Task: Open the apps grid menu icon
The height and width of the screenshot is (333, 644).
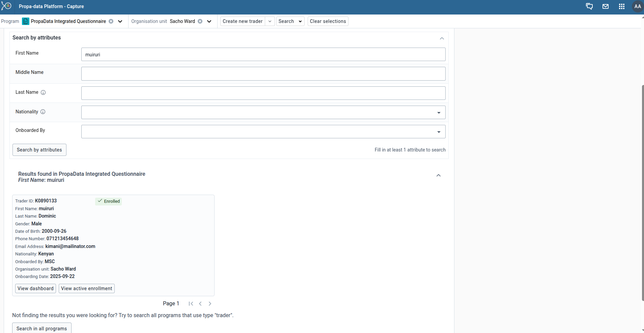Action: (622, 6)
